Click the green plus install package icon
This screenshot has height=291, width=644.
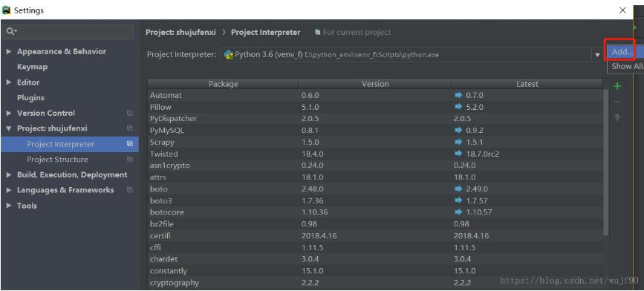pyautogui.click(x=617, y=87)
